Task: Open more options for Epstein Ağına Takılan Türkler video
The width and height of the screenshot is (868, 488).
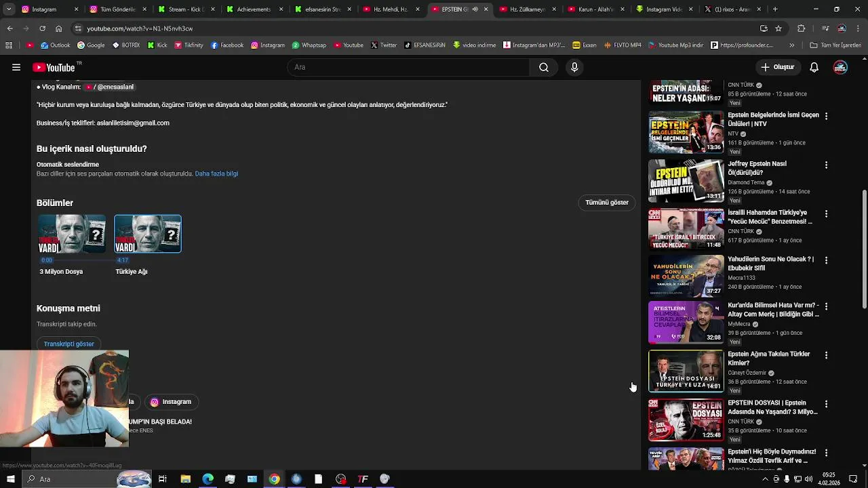Action: (826, 355)
